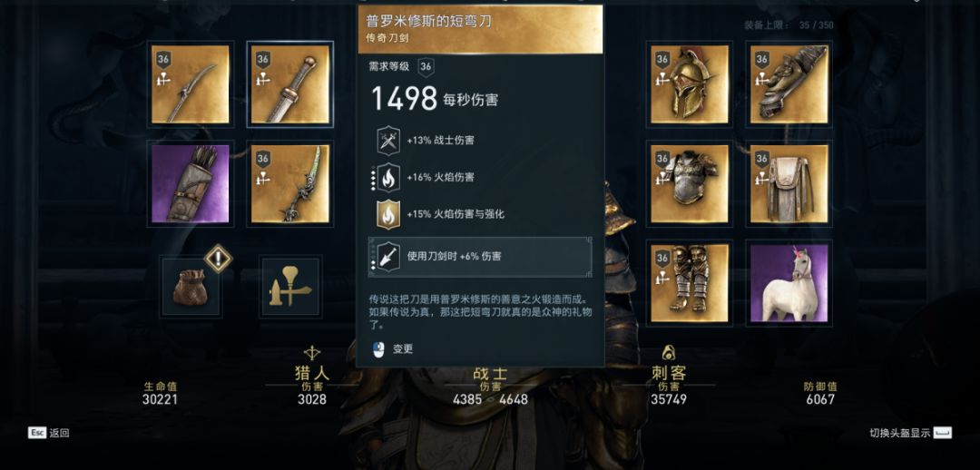Select the curved spear weapon slot
The height and width of the screenshot is (470, 980).
click(x=191, y=84)
